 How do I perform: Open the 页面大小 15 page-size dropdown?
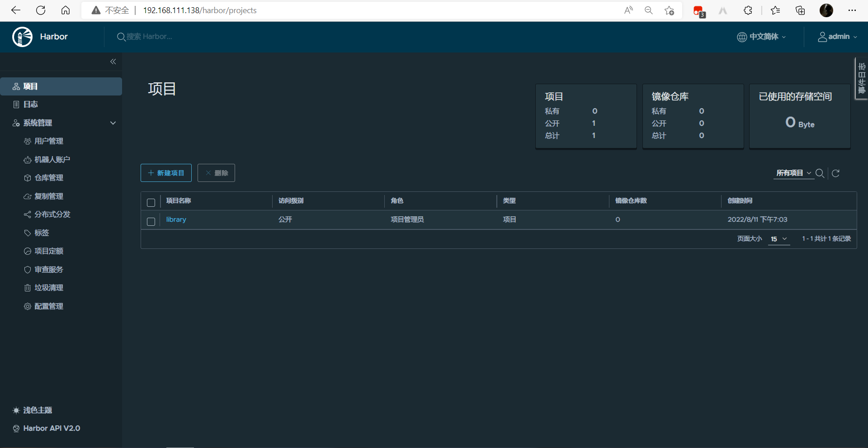(779, 239)
